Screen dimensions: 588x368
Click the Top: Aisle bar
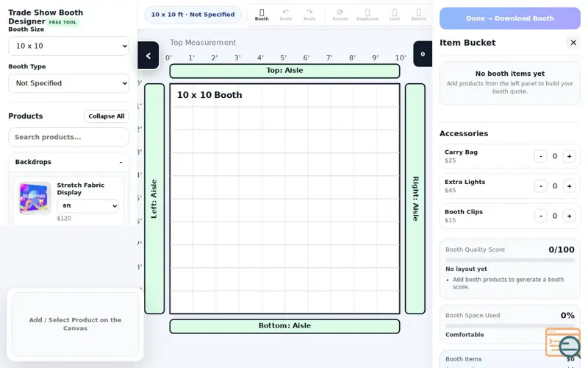point(284,71)
